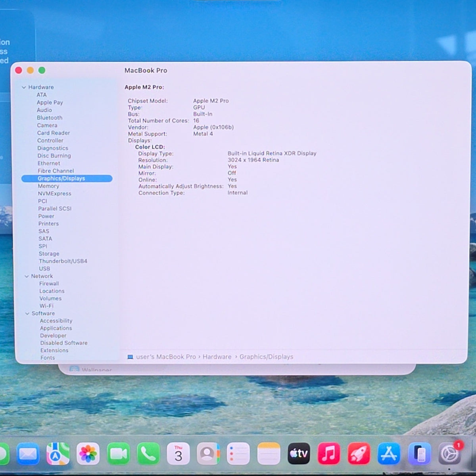Open Calendar showing Thu 3
The height and width of the screenshot is (476, 476).
pos(178,454)
